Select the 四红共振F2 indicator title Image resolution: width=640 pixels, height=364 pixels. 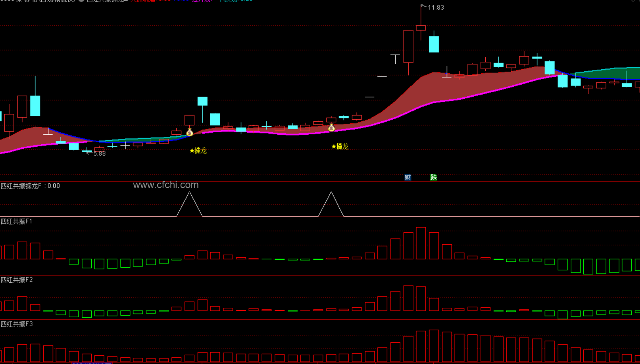[17, 280]
